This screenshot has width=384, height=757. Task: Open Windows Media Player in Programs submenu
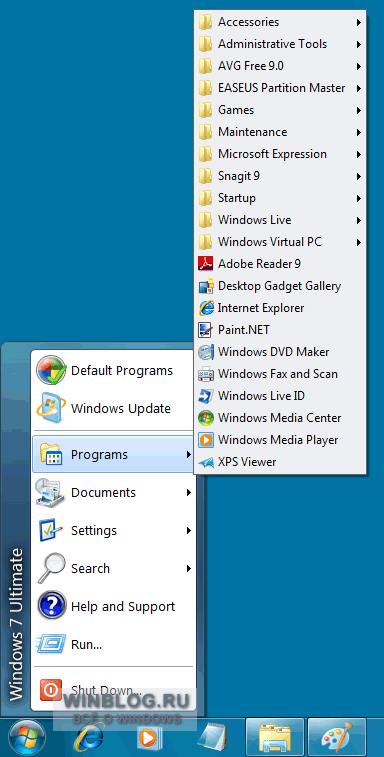280,440
